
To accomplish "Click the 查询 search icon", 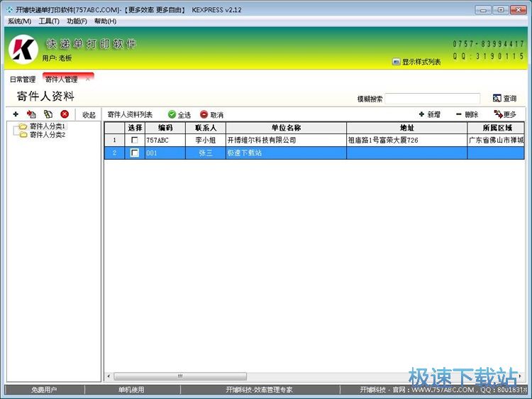I will [497, 98].
